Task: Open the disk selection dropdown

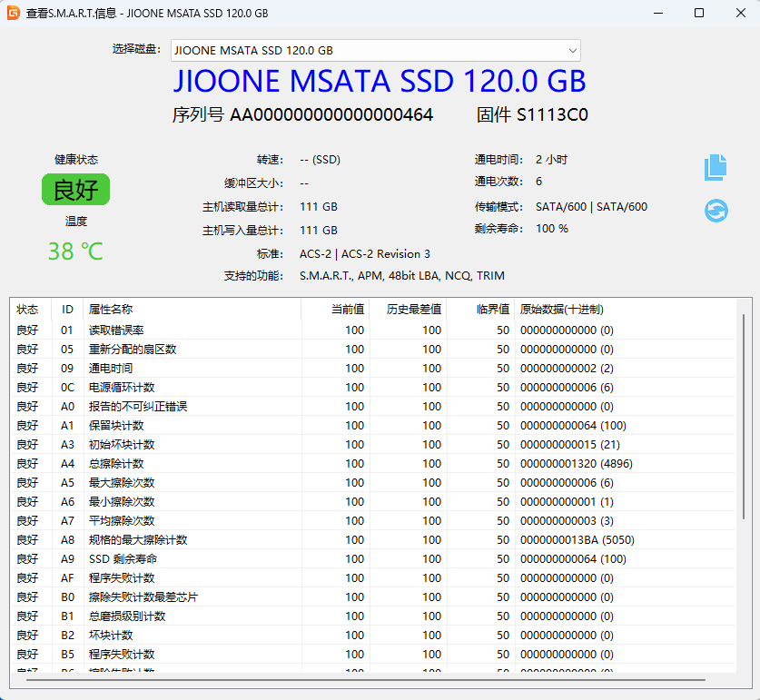Action: click(375, 50)
